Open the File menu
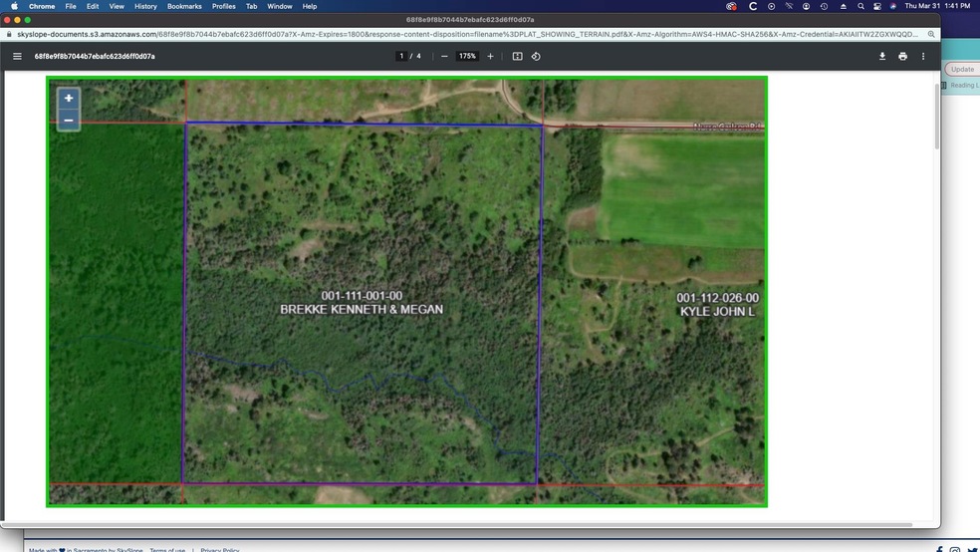The width and height of the screenshot is (980, 552). pos(71,6)
